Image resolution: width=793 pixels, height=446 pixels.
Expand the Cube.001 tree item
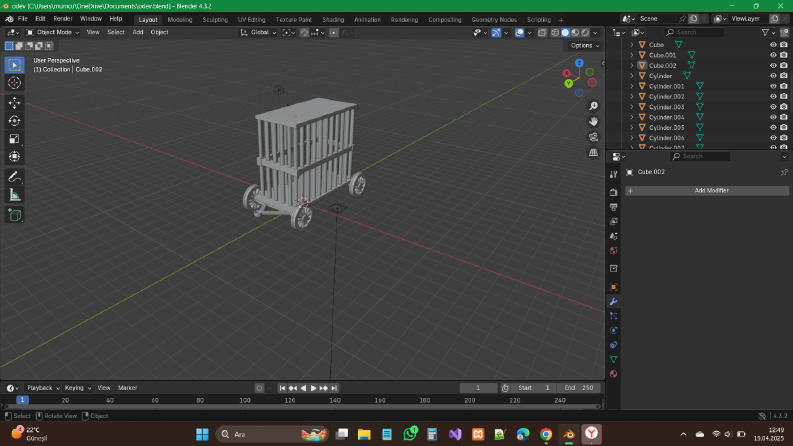pos(632,55)
